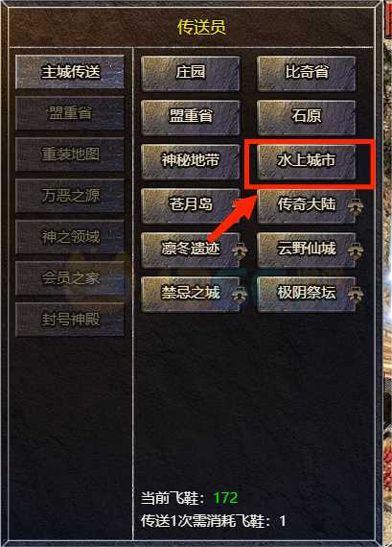
Task: Select 神之领域 in the left list
Action: pos(70,237)
